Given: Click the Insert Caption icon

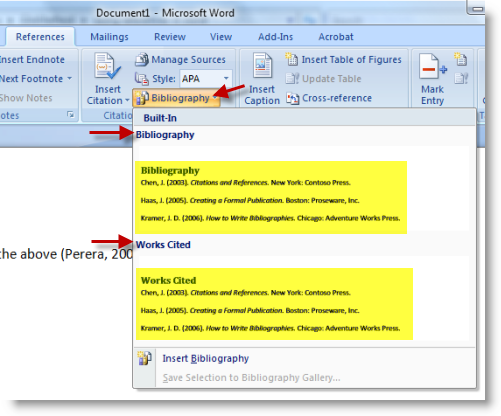Looking at the screenshot, I should tap(262, 65).
